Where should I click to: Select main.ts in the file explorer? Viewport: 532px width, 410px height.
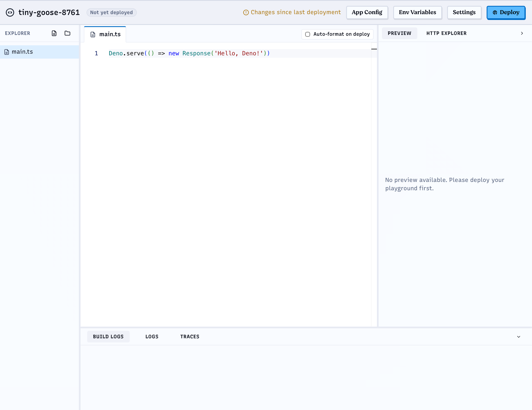point(40,52)
